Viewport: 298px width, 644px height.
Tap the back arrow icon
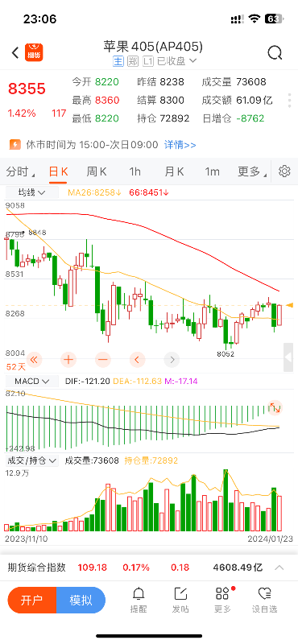point(15,52)
